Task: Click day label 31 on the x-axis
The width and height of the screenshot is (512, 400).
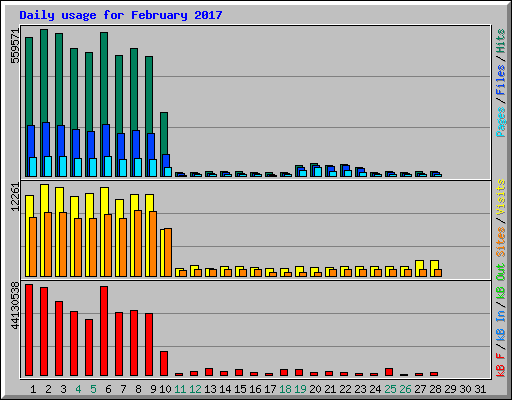Action: [x=480, y=389]
